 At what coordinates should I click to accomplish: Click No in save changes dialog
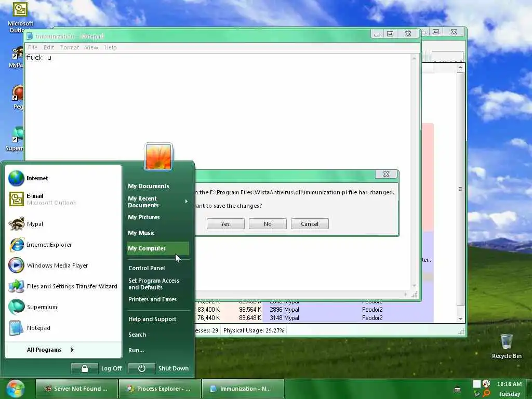click(x=268, y=224)
